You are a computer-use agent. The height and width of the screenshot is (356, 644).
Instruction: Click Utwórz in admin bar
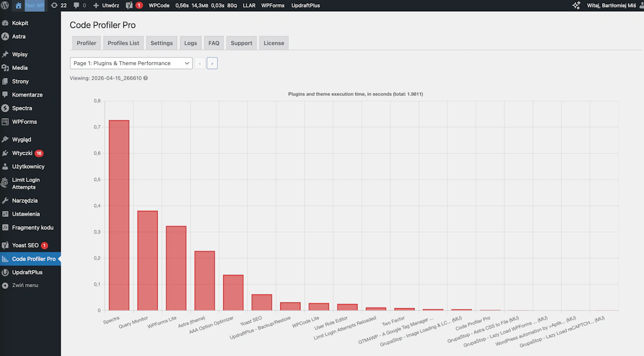[106, 5]
